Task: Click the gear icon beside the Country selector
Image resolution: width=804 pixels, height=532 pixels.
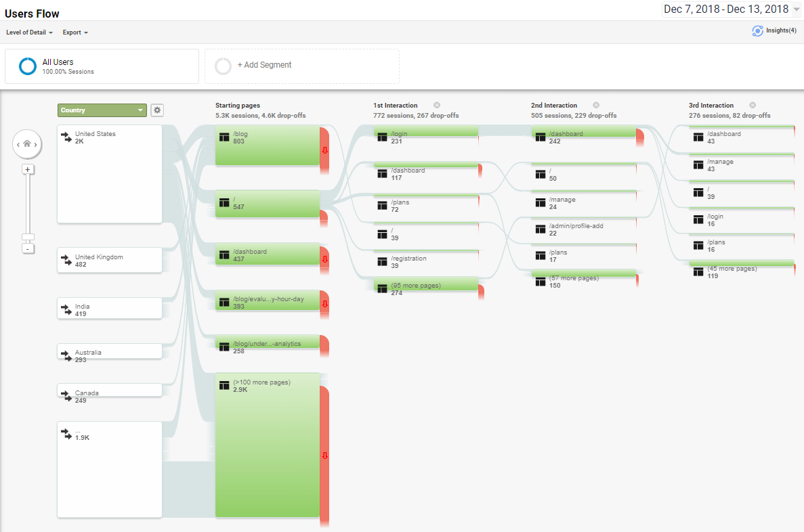Action: [157, 110]
